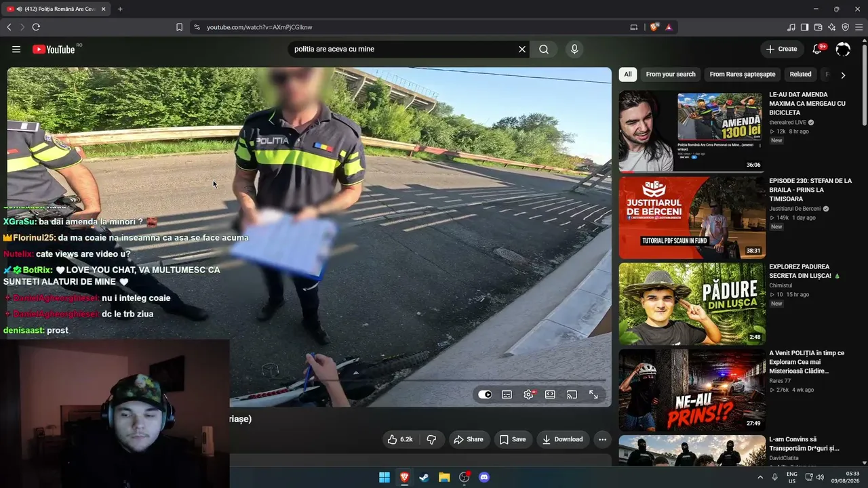Open a new browser tab
Image resolution: width=868 pixels, height=488 pixels.
120,9
